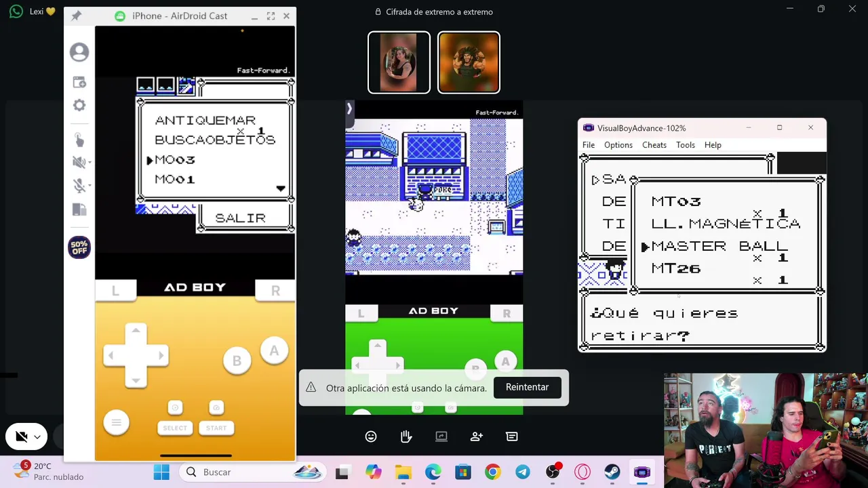
Task: Open Tools menu in VisualBoyAdvance
Action: pyautogui.click(x=686, y=145)
